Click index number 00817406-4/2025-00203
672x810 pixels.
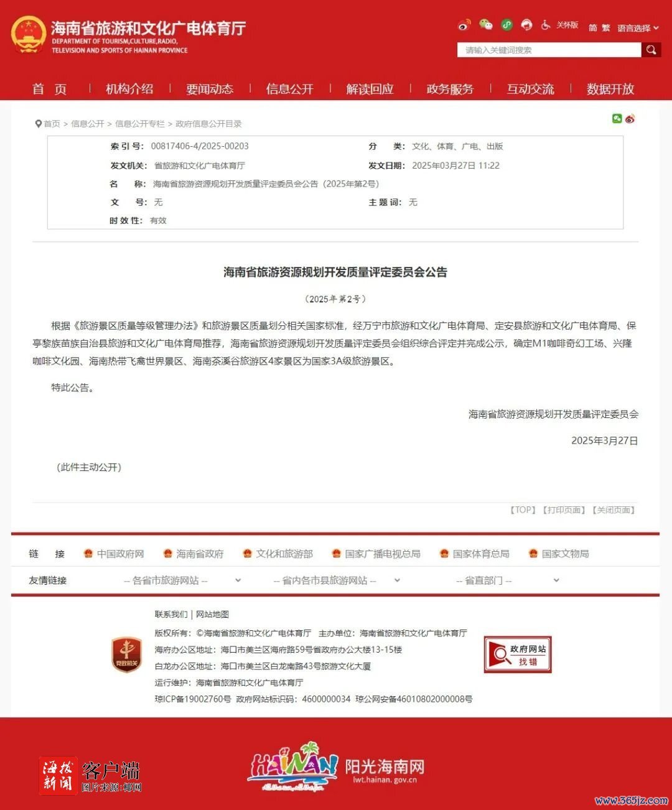tap(200, 146)
